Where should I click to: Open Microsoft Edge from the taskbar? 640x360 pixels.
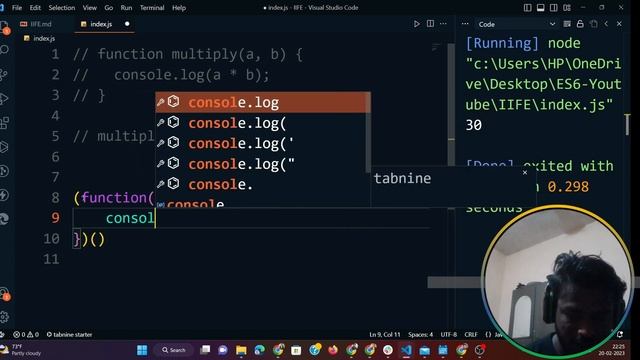pyautogui.click(x=260, y=350)
